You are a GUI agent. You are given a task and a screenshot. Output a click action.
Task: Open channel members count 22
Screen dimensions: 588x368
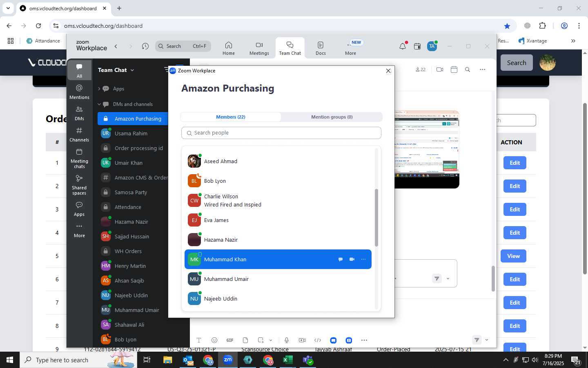(421, 70)
